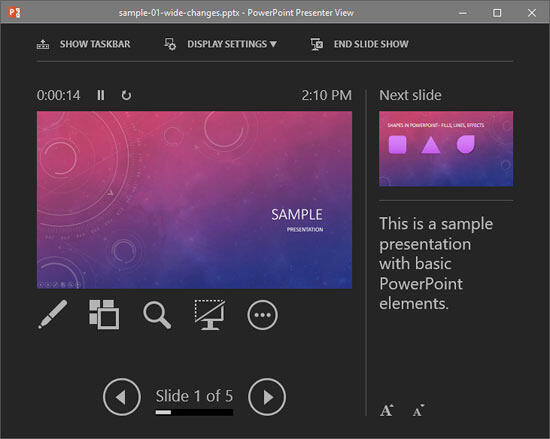Click the End Slide Show icon

pyautogui.click(x=316, y=44)
